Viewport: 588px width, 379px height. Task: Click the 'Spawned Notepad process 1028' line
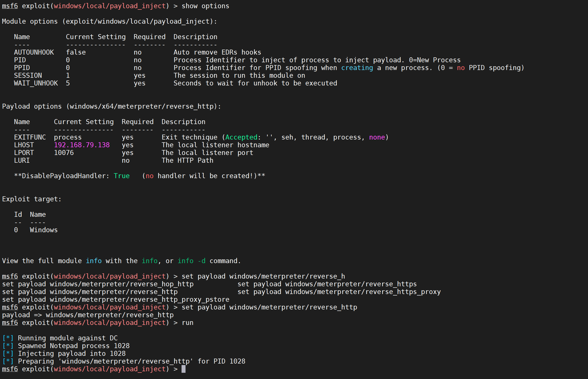(x=74, y=346)
